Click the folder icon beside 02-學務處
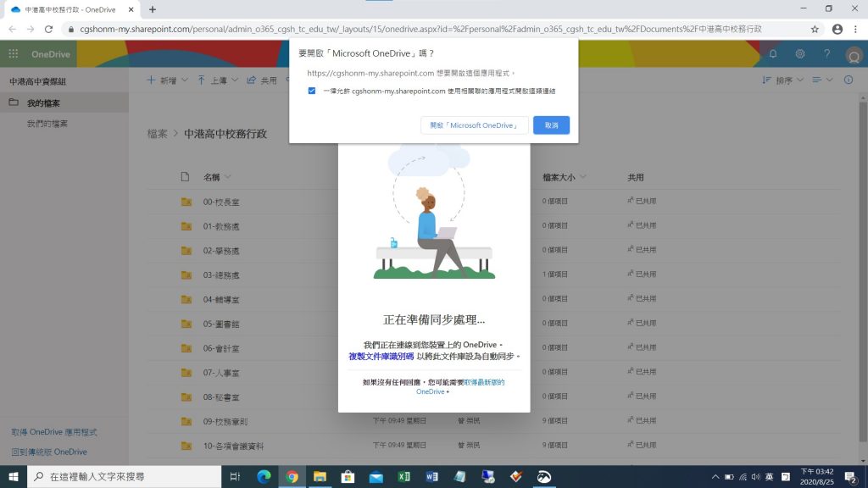Viewport: 868px width, 488px height. [x=186, y=251]
